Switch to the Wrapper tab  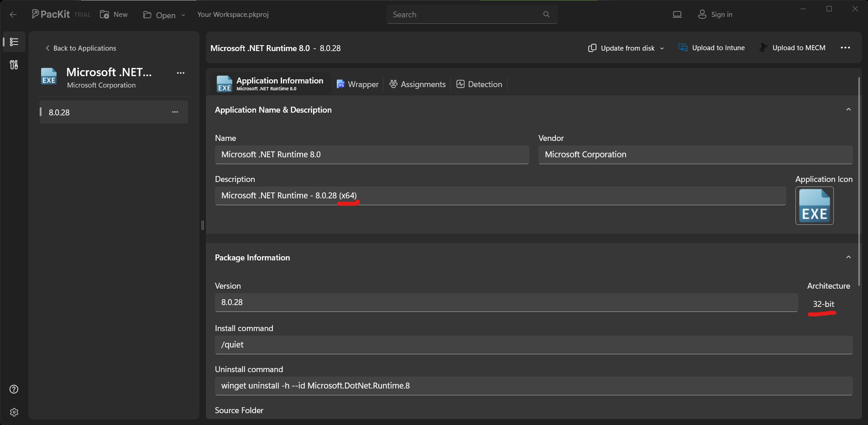point(357,84)
